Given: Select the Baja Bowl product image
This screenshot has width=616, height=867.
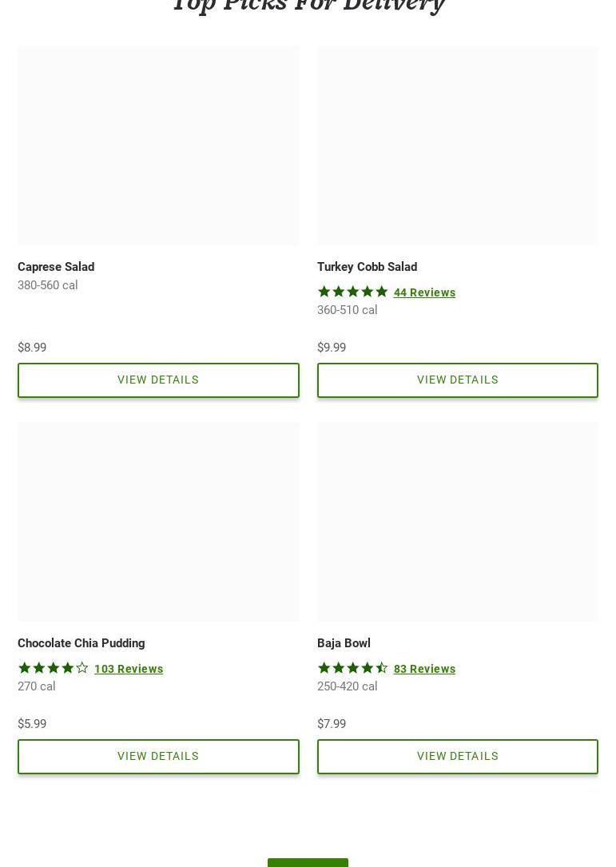Looking at the screenshot, I should click(x=457, y=522).
